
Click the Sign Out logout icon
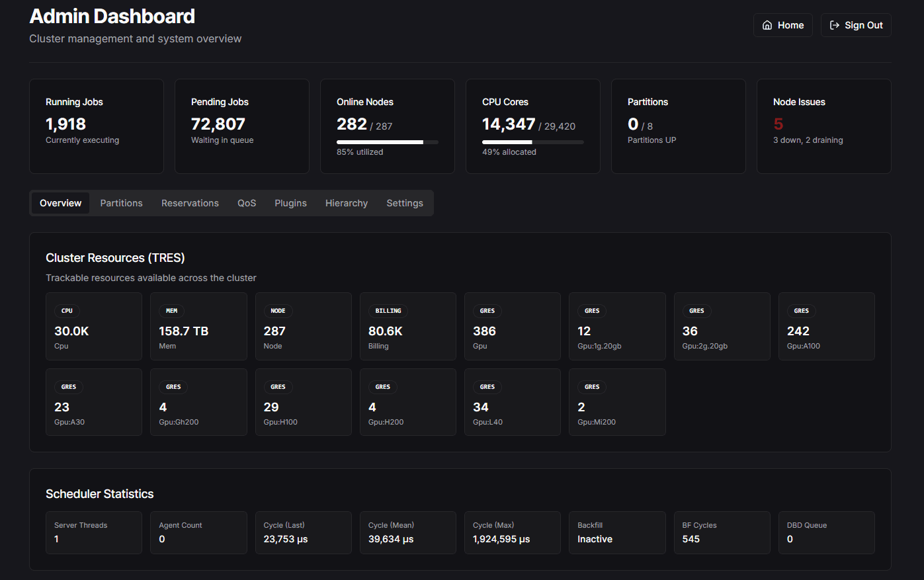[835, 24]
